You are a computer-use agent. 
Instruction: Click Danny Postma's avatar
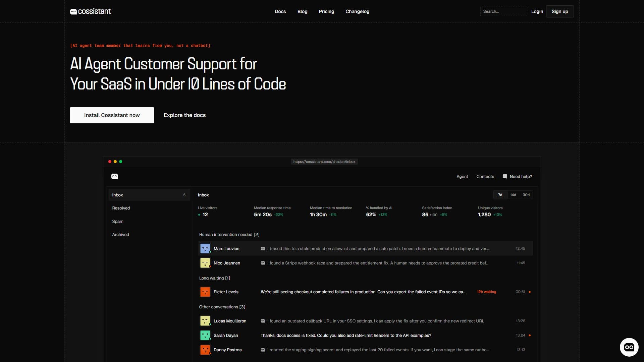pyautogui.click(x=205, y=350)
